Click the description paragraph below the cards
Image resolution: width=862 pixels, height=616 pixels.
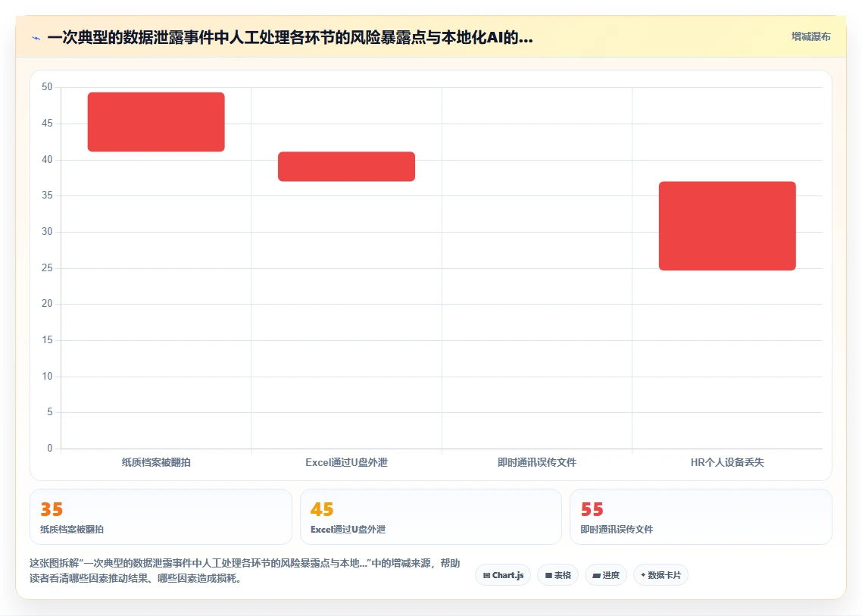point(245,571)
